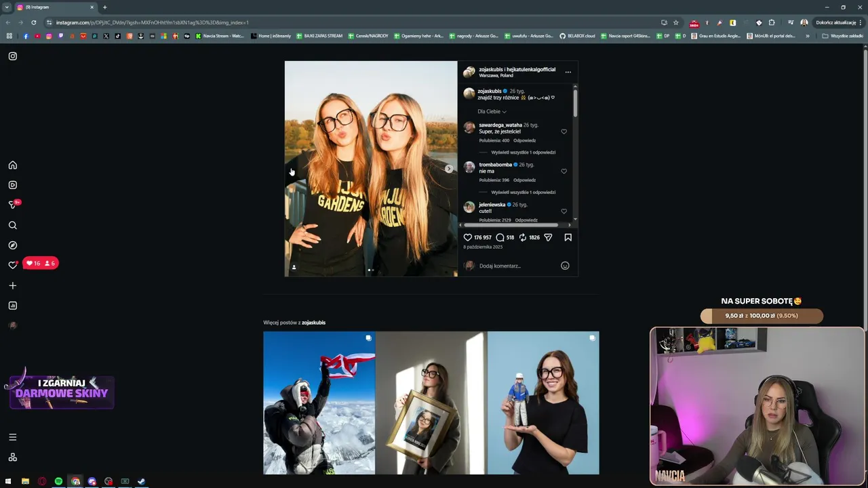Click into the Dodaj komentarz field

[518, 266]
